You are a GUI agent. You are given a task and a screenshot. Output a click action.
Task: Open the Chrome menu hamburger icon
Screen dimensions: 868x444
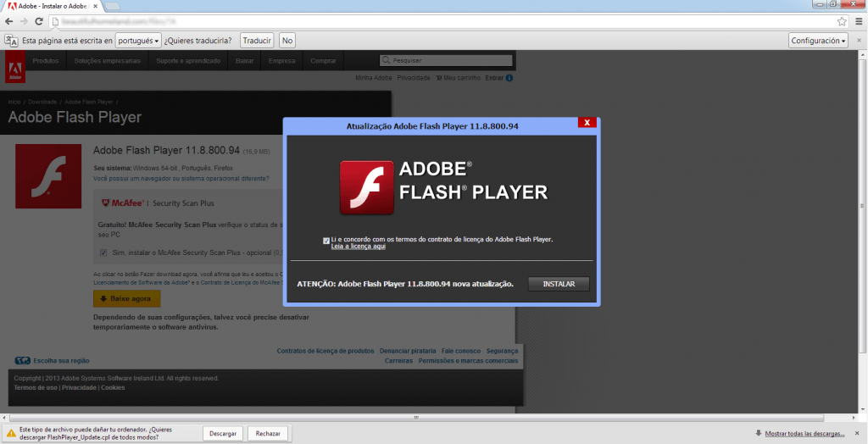(x=859, y=21)
